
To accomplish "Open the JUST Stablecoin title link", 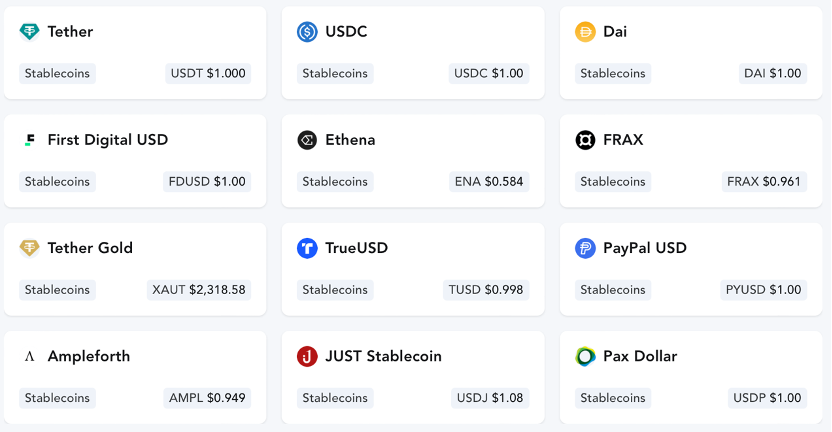I will point(383,356).
